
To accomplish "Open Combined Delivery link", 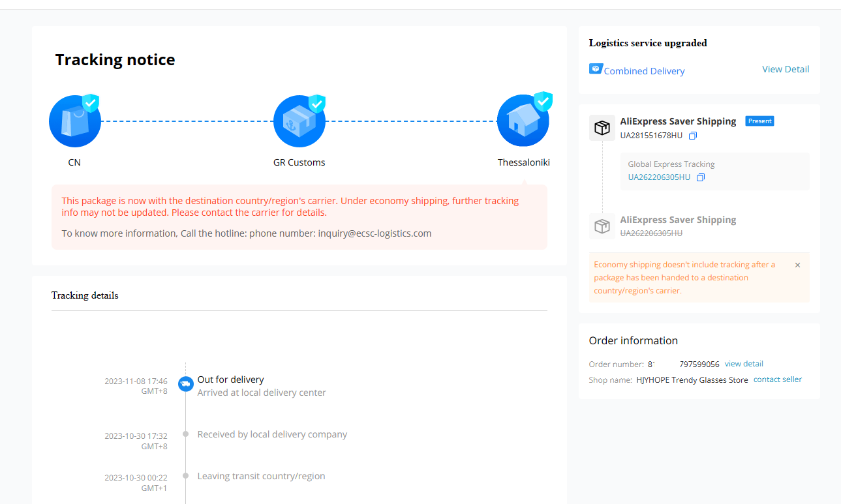I will point(644,71).
